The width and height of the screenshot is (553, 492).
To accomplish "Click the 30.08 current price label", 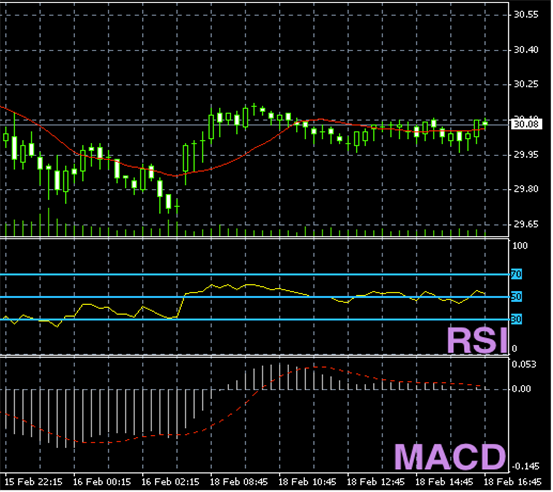I will 527,124.
